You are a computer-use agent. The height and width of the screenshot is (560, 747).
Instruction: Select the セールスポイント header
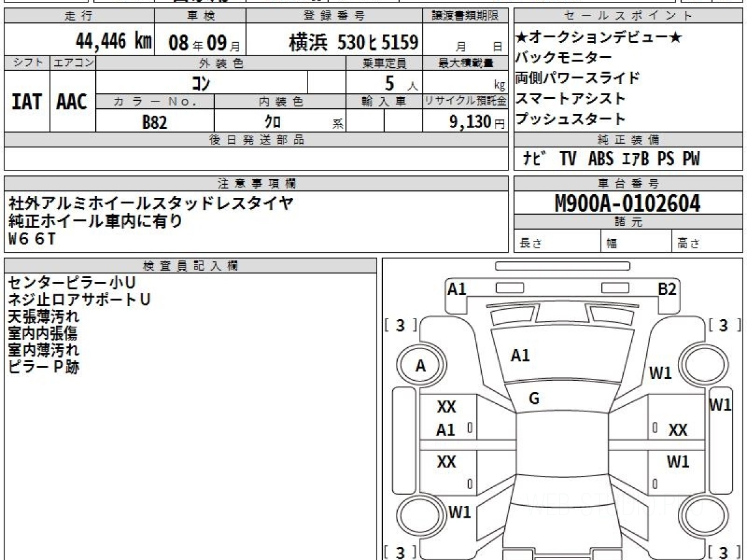(628, 16)
